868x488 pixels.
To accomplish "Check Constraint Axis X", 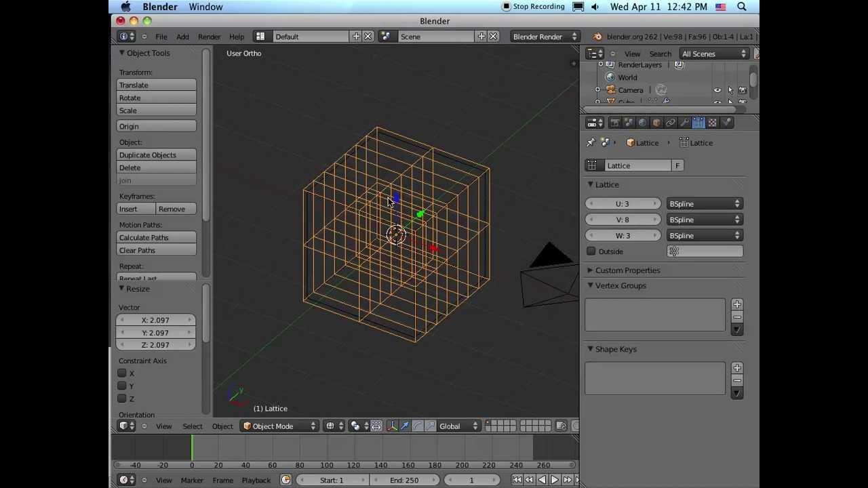I will point(122,373).
